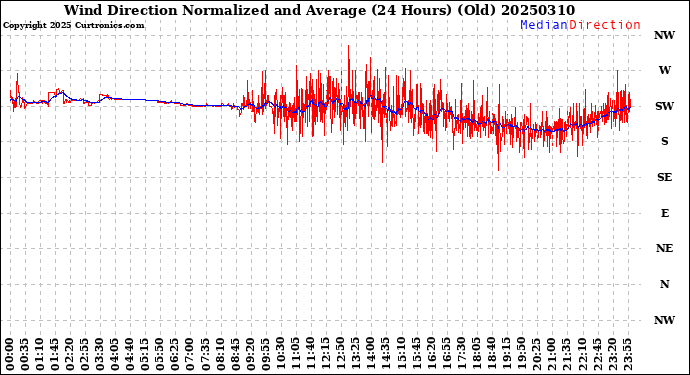The image size is (690, 375).
Task: Click the 07:00 time axis label
Action: click(190, 354)
